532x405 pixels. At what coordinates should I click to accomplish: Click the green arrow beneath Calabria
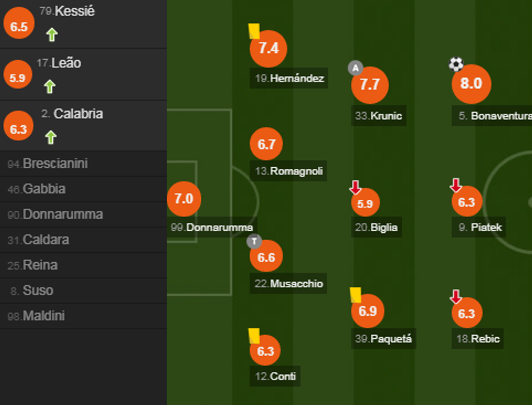click(50, 137)
